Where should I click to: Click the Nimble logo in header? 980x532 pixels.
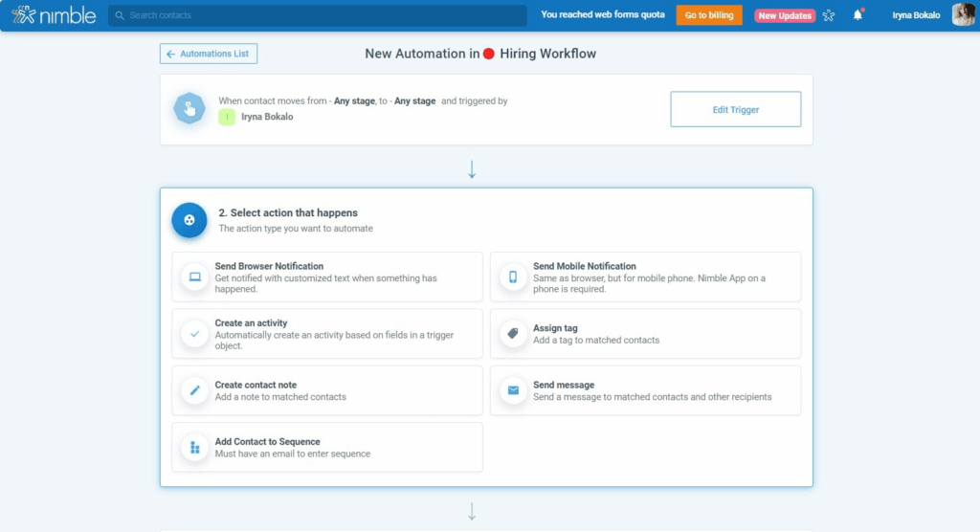53,15
